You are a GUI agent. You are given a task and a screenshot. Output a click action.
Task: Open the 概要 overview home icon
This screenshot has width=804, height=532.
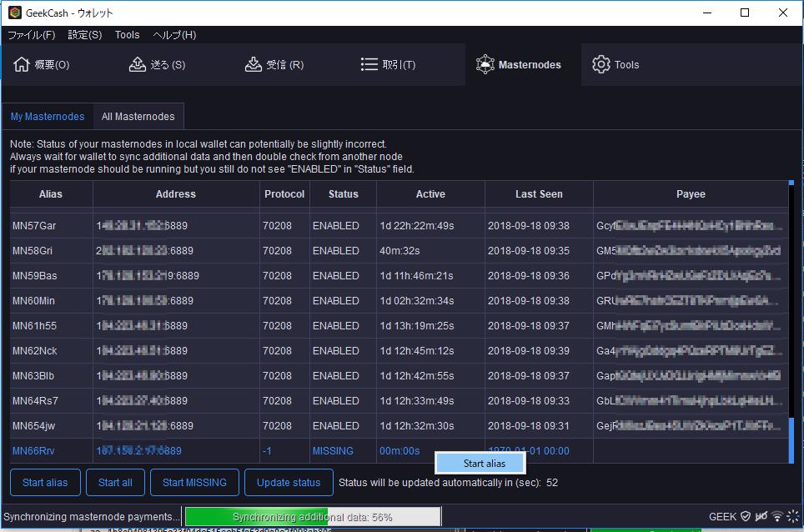pyautogui.click(x=22, y=65)
